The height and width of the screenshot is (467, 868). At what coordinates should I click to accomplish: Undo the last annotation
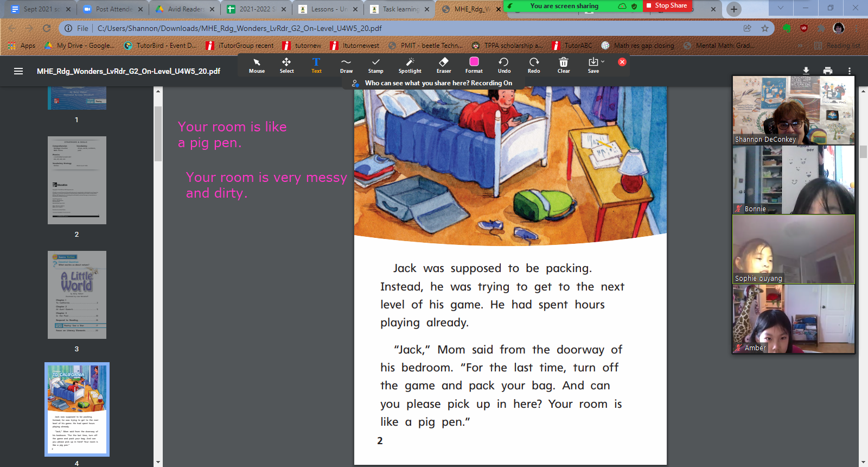[x=504, y=65]
